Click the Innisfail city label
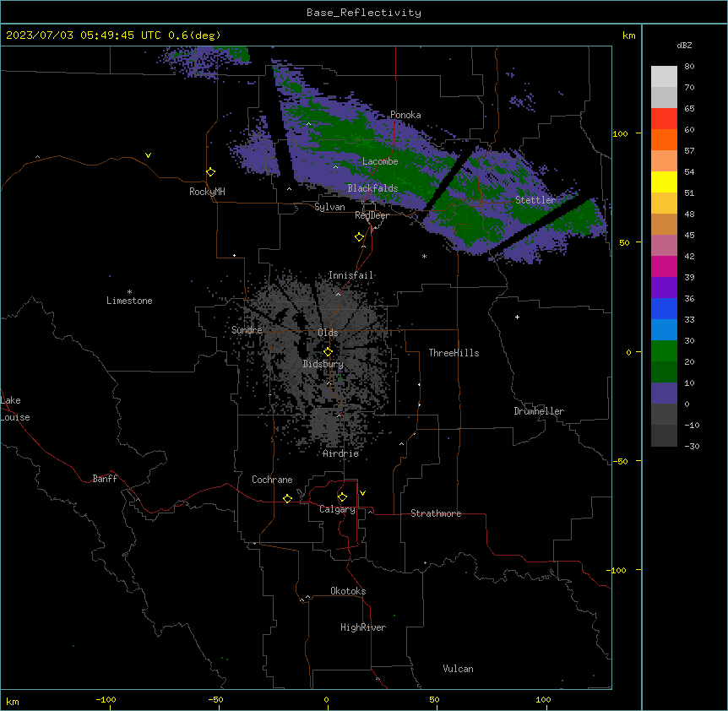The image size is (728, 711). [350, 275]
